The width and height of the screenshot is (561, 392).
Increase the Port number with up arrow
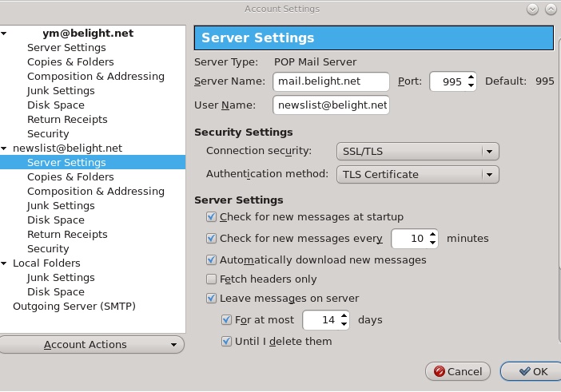click(x=471, y=77)
